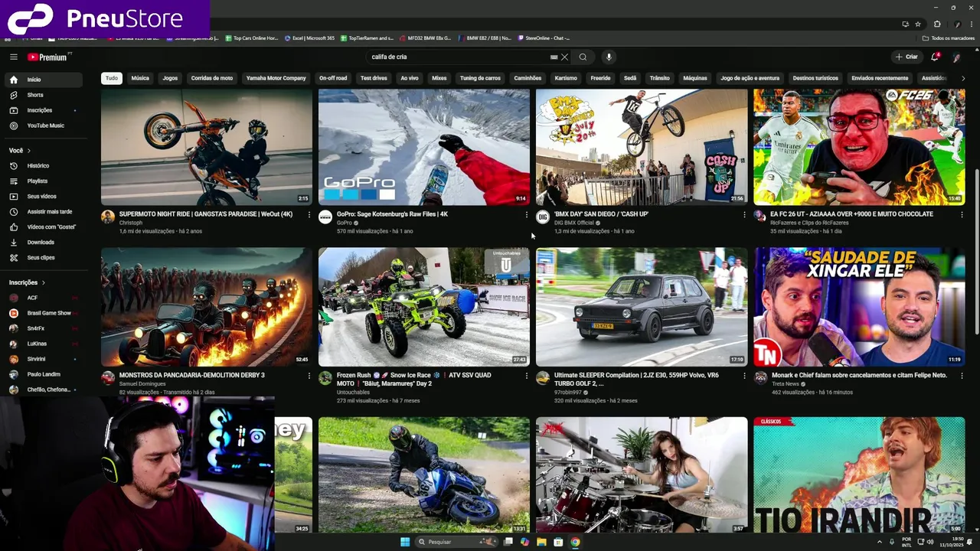Open the on-screen keyboard icon in search box
This screenshot has width=980, height=551.
click(x=554, y=57)
